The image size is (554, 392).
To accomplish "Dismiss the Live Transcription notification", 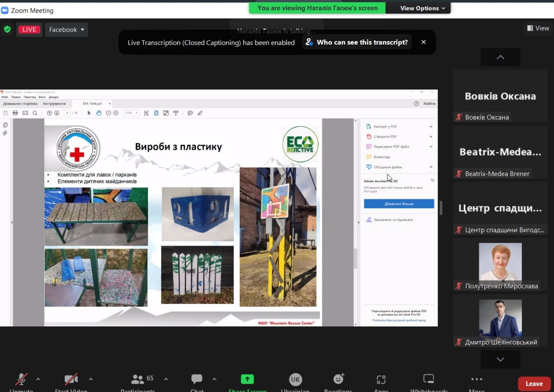I will pyautogui.click(x=424, y=42).
